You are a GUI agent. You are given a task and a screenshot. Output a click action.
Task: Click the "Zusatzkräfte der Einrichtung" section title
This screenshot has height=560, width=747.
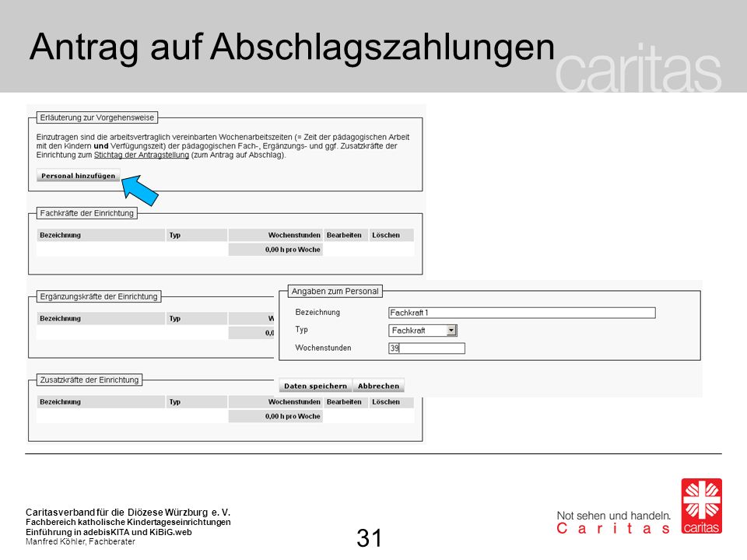pyautogui.click(x=89, y=380)
